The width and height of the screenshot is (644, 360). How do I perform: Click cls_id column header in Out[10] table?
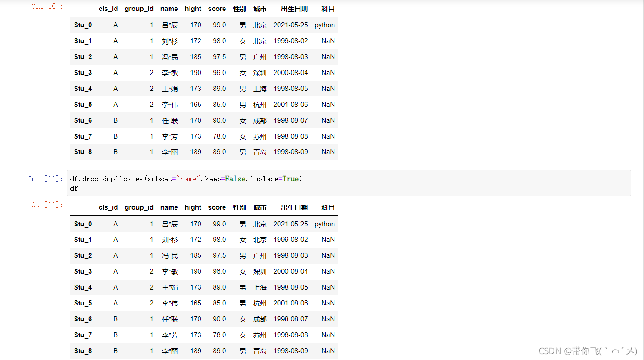point(108,9)
